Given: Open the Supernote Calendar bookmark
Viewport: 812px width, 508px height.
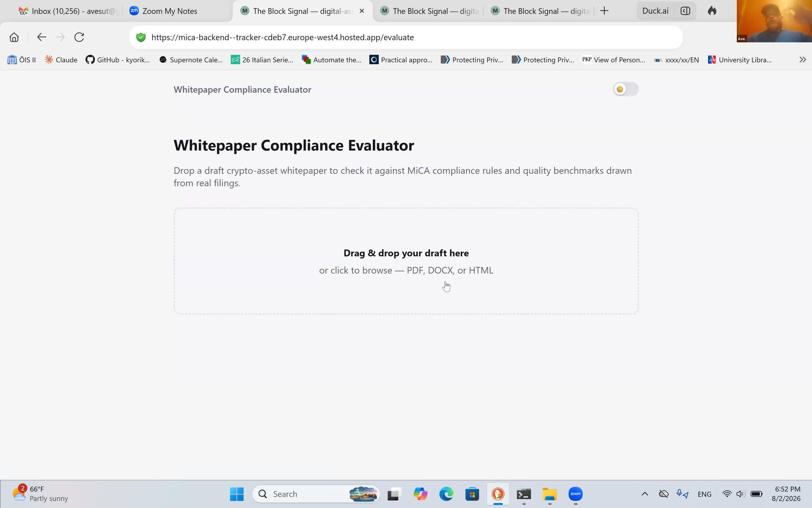Looking at the screenshot, I should (191, 60).
